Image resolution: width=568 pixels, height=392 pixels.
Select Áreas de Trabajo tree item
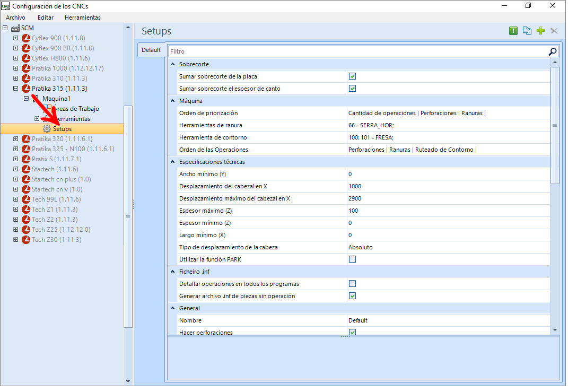pos(76,109)
